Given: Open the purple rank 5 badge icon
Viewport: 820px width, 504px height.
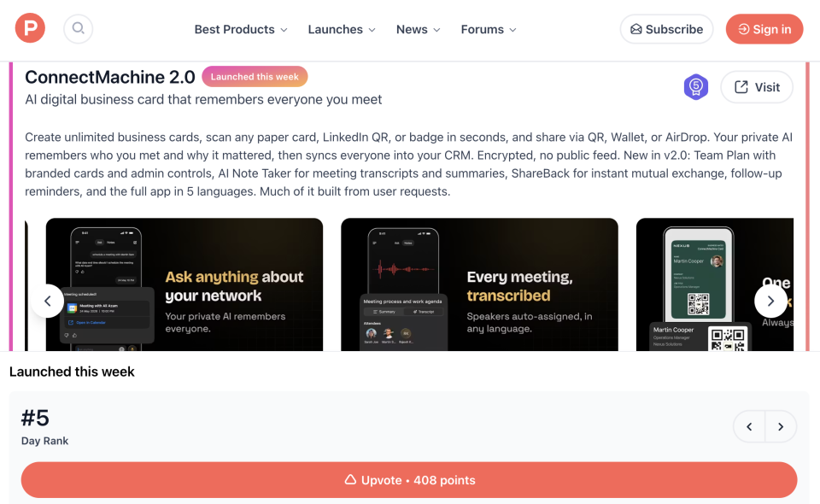Looking at the screenshot, I should 696,87.
